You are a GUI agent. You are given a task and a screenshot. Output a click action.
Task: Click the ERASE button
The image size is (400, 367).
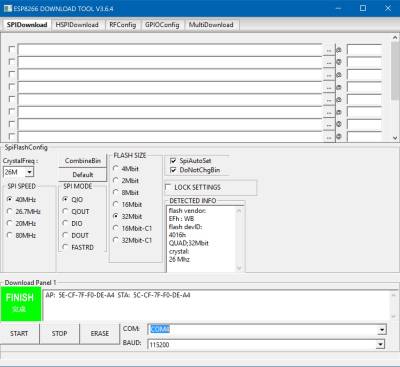(100, 333)
